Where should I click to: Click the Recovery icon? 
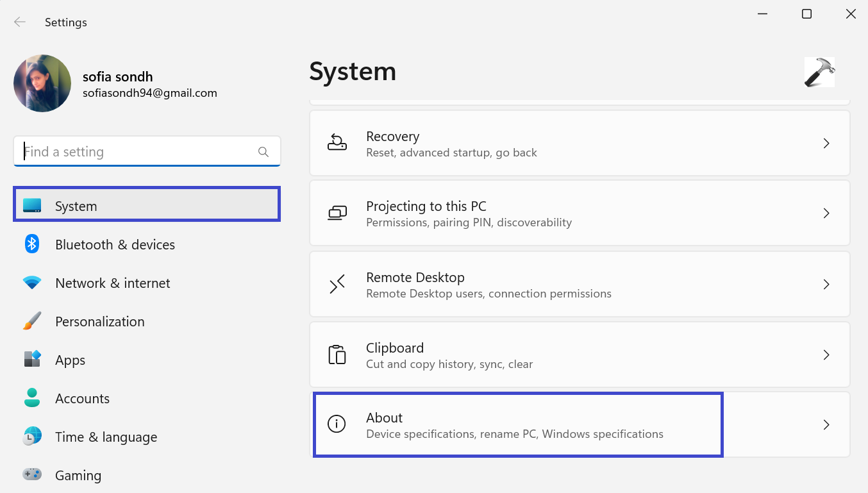click(x=337, y=143)
